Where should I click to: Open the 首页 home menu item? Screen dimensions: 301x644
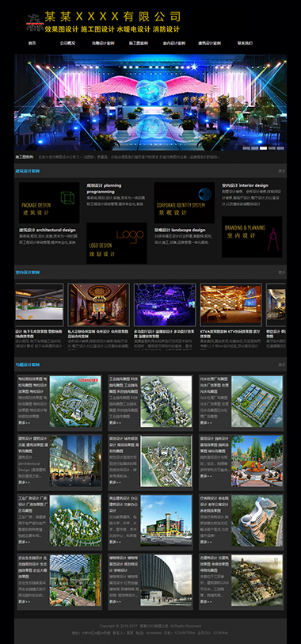point(32,43)
